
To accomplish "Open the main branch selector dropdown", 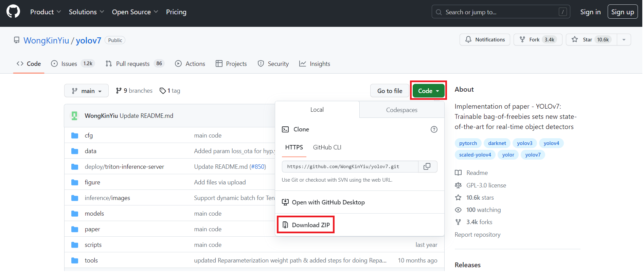I will coord(86,91).
